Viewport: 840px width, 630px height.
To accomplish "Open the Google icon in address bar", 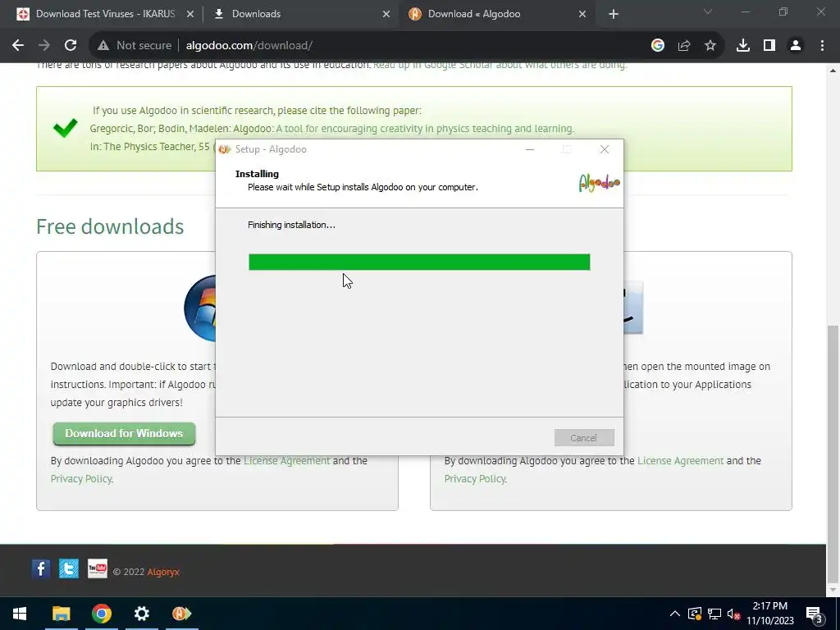I will [x=658, y=46].
